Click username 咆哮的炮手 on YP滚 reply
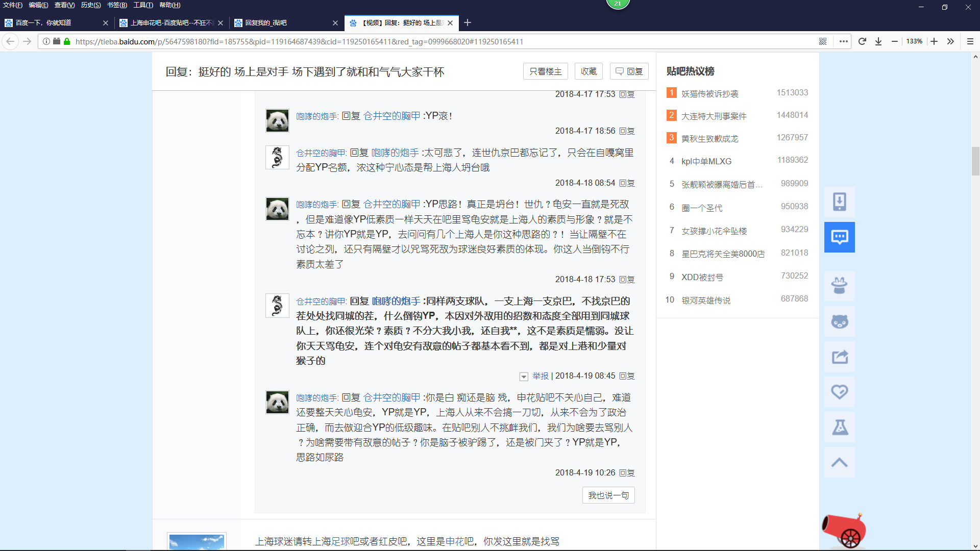The width and height of the screenshot is (980, 551). 316,116
